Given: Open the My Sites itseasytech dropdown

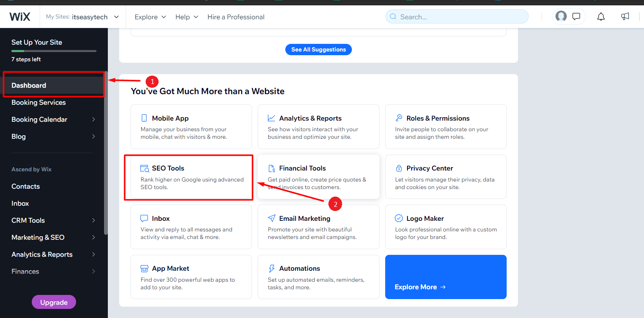Looking at the screenshot, I should click(x=82, y=17).
